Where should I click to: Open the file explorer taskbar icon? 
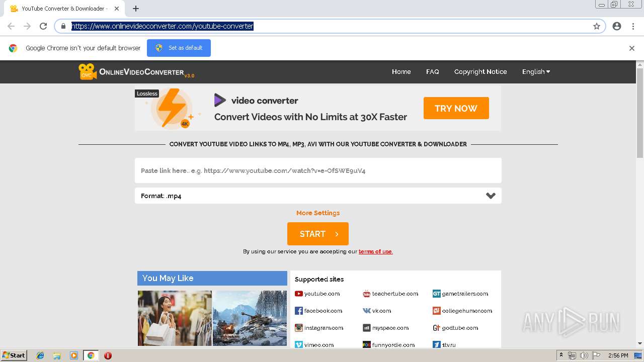pyautogui.click(x=57, y=355)
